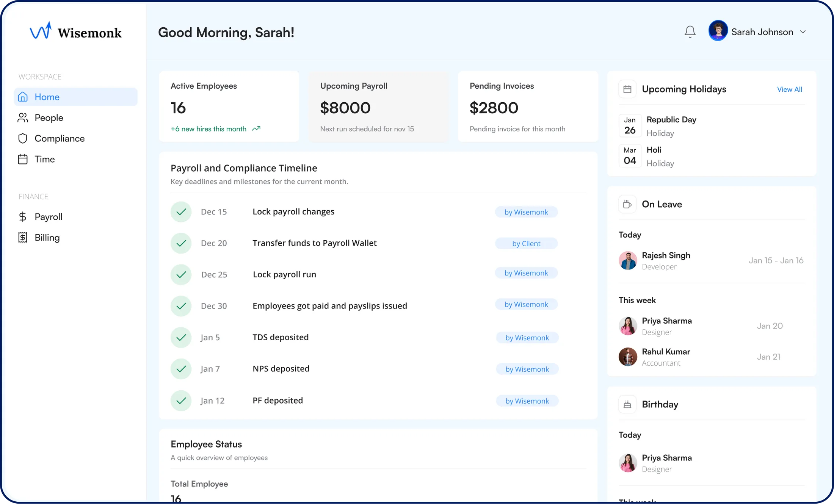Click the new hires trend arrow icon

256,129
